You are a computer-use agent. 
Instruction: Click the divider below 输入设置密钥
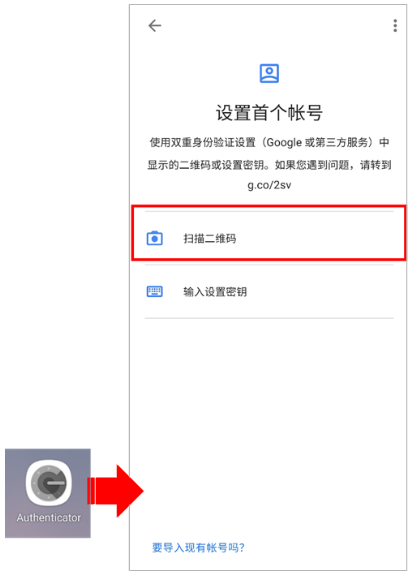click(269, 318)
